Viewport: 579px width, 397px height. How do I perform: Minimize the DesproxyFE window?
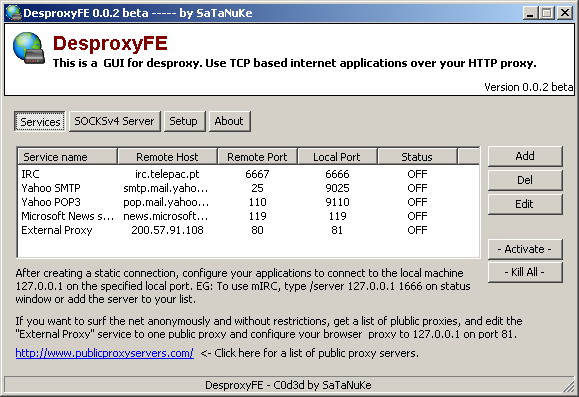click(x=530, y=13)
